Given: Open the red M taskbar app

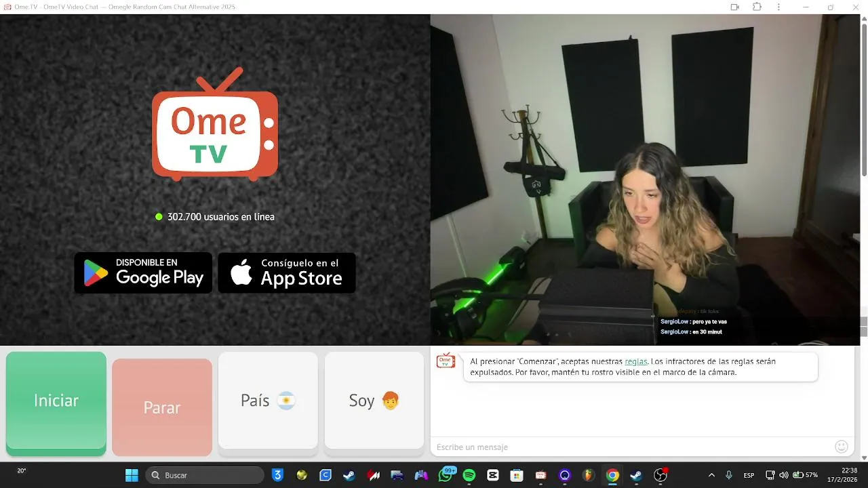Looking at the screenshot, I should [x=373, y=475].
